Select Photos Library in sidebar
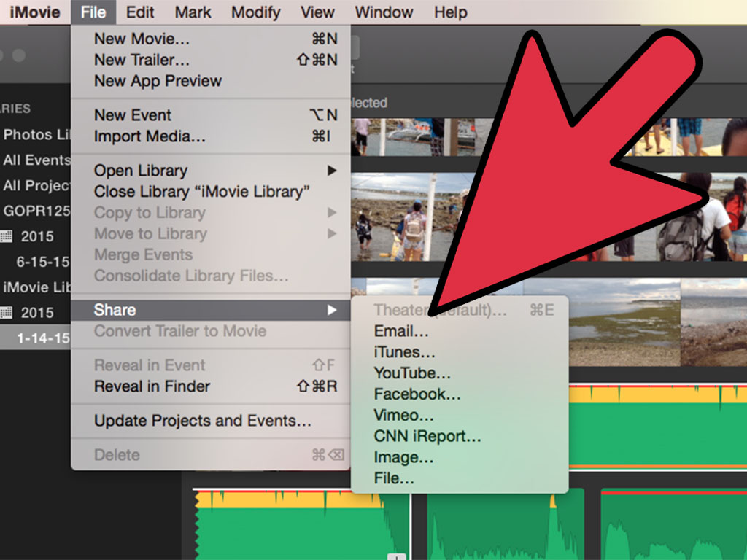The width and height of the screenshot is (747, 560). [36, 134]
